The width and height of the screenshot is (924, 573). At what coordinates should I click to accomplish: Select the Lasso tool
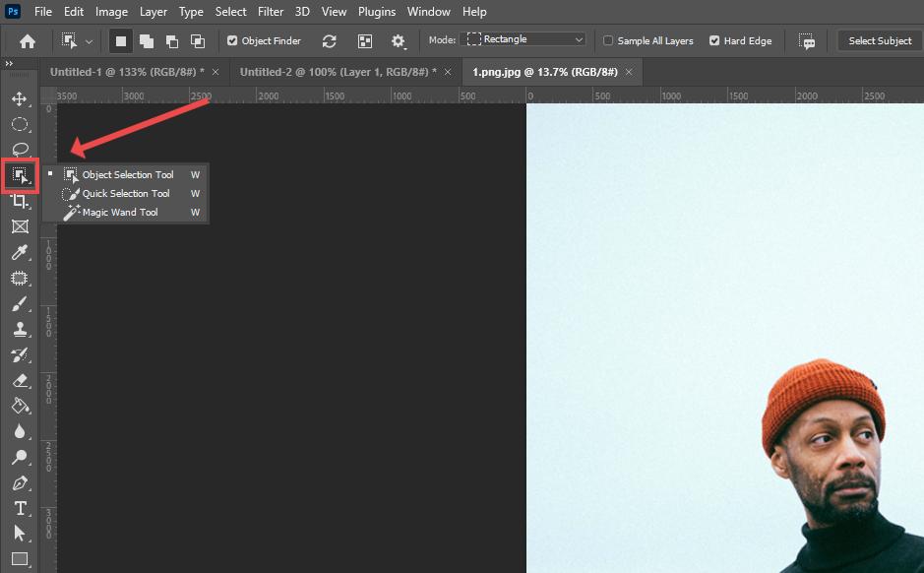point(21,150)
